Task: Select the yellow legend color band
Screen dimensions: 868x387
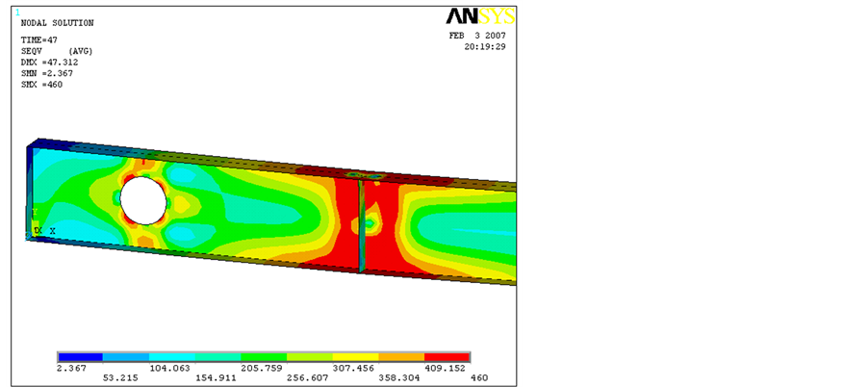Action: 354,357
